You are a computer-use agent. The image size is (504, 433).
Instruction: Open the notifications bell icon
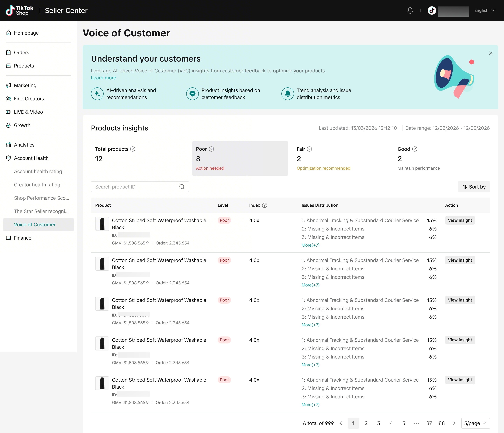410,10
